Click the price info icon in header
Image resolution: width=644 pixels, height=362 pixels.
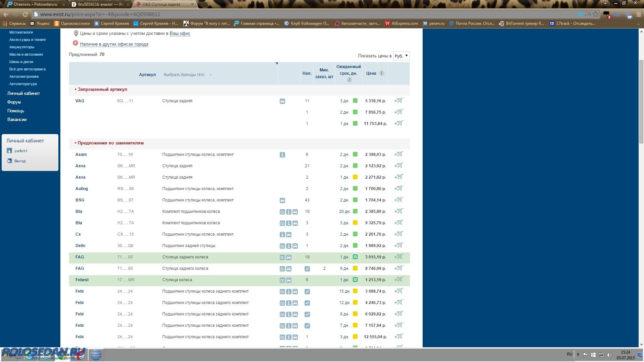381,73
